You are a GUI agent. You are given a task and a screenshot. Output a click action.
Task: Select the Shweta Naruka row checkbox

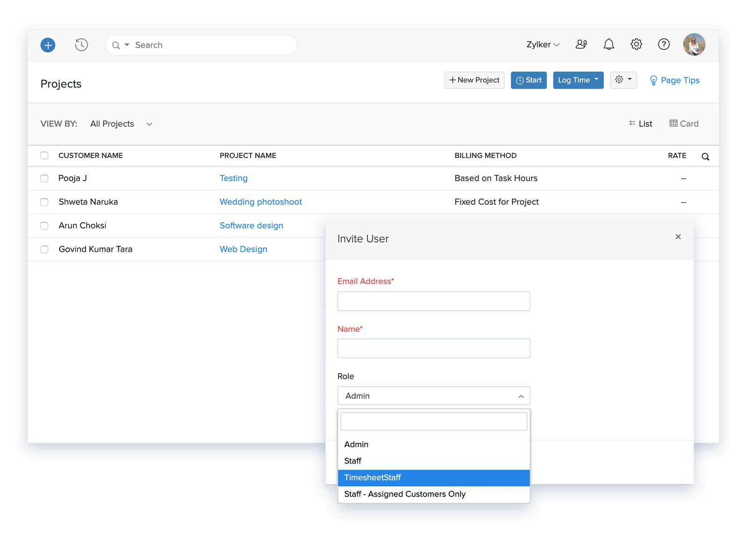[44, 202]
